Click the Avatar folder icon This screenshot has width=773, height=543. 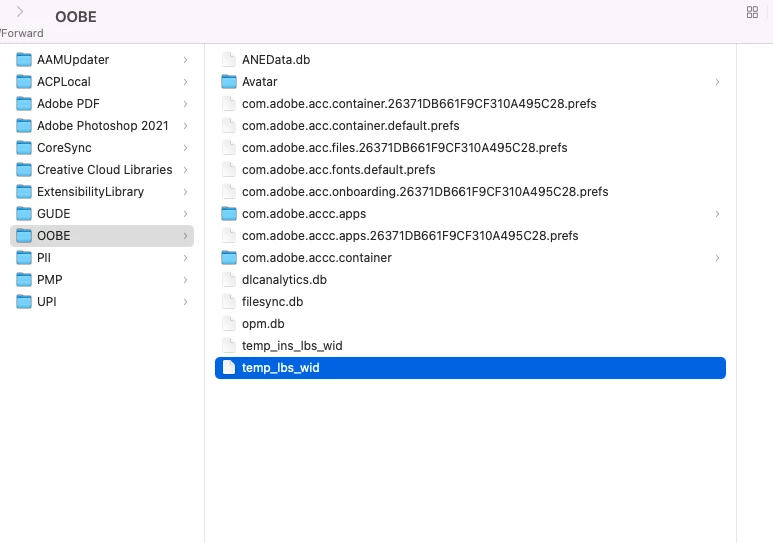pos(229,82)
